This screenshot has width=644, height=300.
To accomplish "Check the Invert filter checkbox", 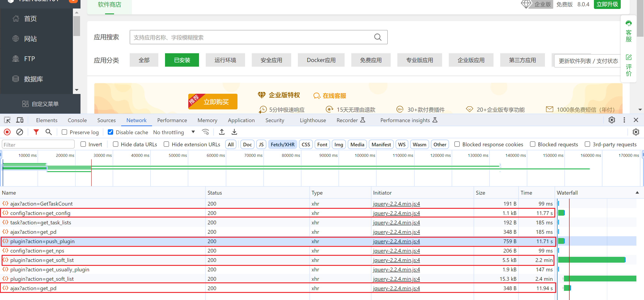I will [x=83, y=144].
